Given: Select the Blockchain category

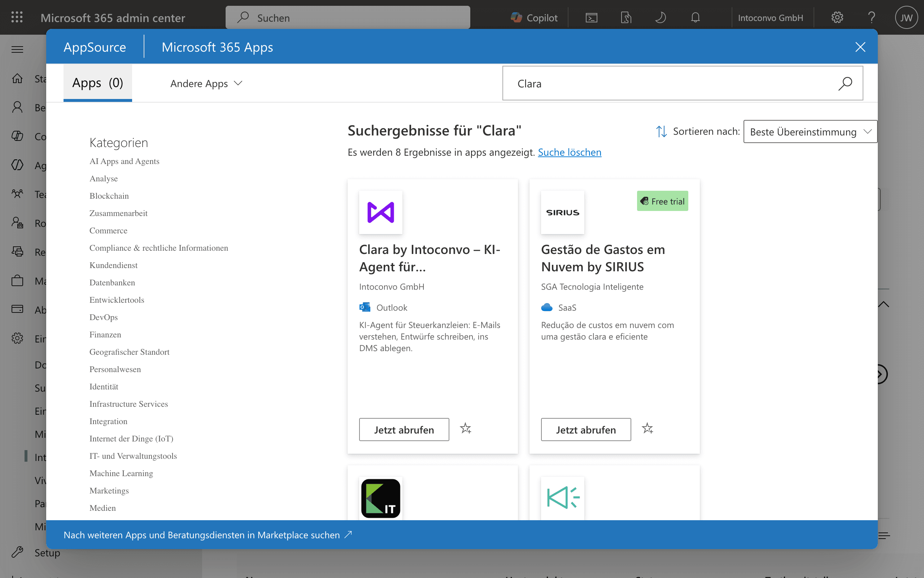Looking at the screenshot, I should 109,196.
